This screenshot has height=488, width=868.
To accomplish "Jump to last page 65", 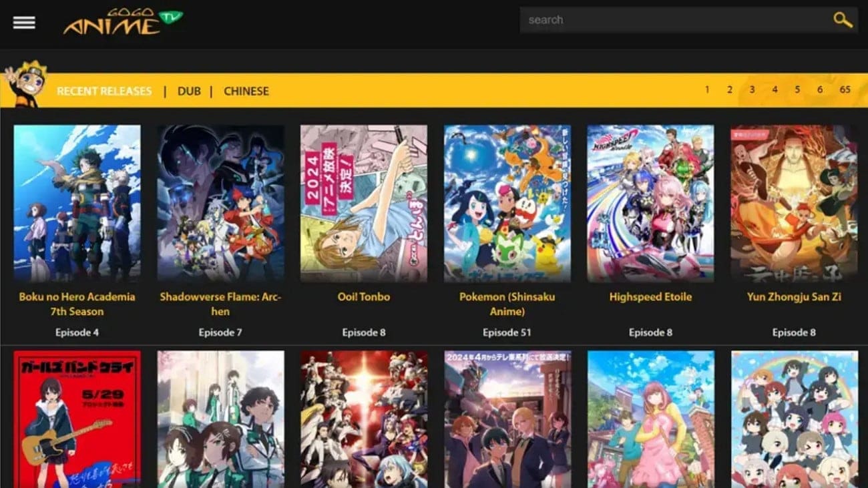I will click(x=843, y=89).
